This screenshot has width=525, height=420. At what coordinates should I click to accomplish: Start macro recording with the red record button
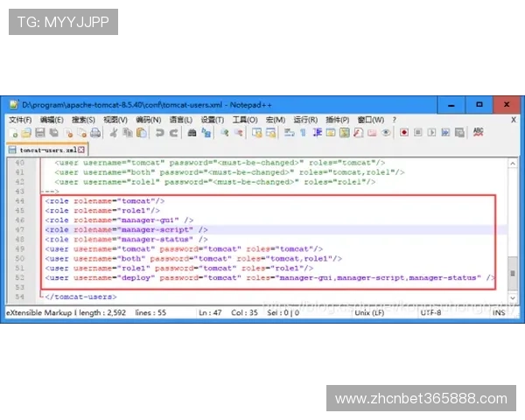point(404,133)
